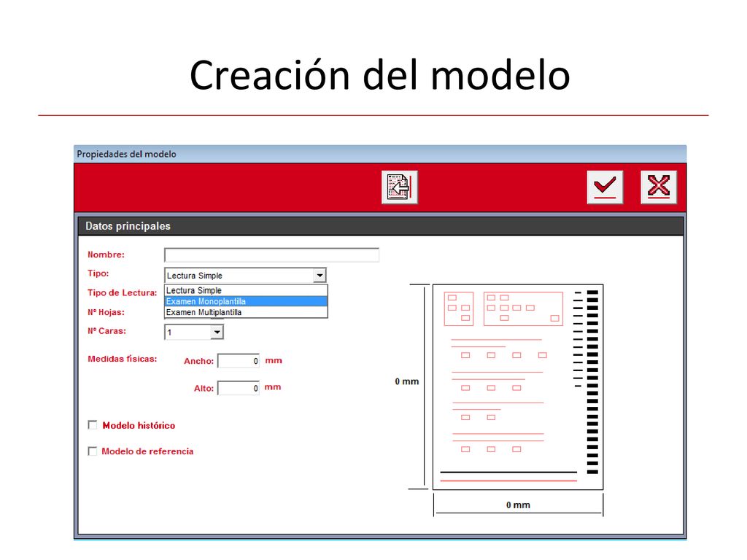747x560 pixels.
Task: Confirm with the checkmark accept icon
Action: click(x=605, y=187)
